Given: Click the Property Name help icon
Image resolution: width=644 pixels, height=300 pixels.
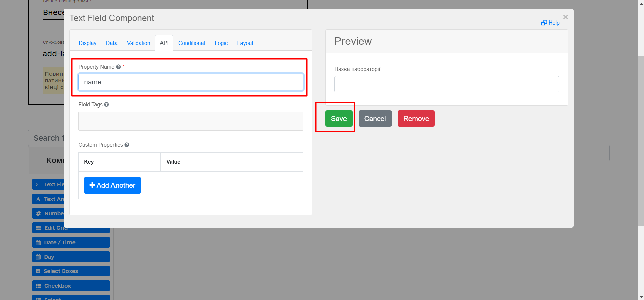Looking at the screenshot, I should coord(118,67).
